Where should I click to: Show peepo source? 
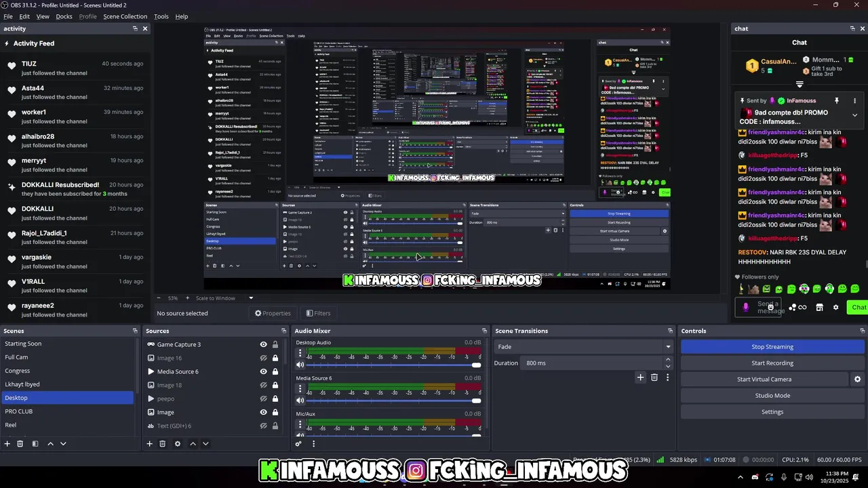263,399
